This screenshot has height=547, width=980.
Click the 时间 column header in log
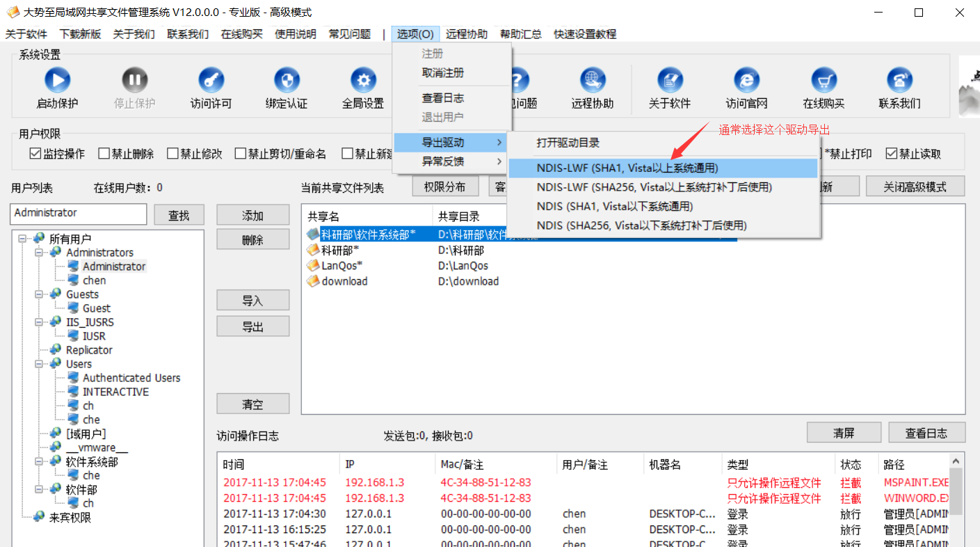pos(278,464)
